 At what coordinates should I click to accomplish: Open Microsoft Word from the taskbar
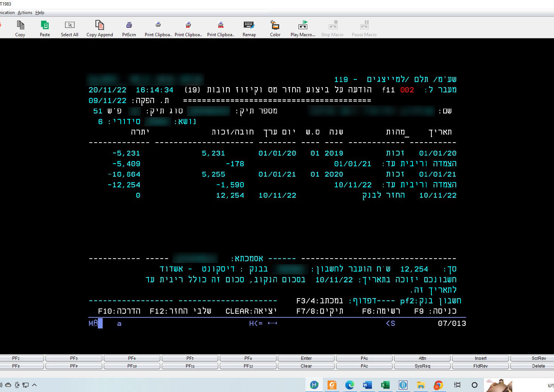coord(367,385)
